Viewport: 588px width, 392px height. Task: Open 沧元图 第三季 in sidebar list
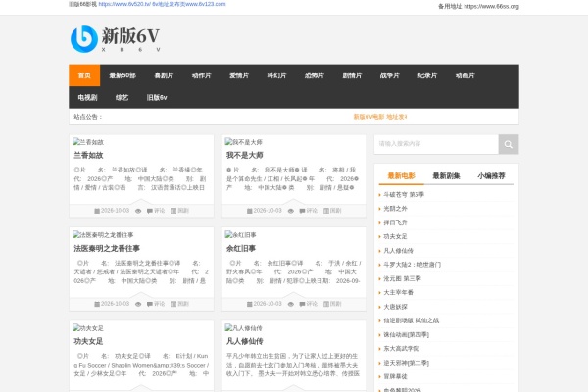[403, 278]
